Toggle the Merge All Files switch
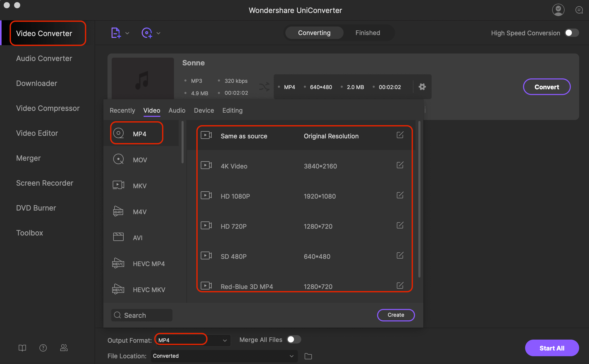The height and width of the screenshot is (364, 589). (x=294, y=340)
